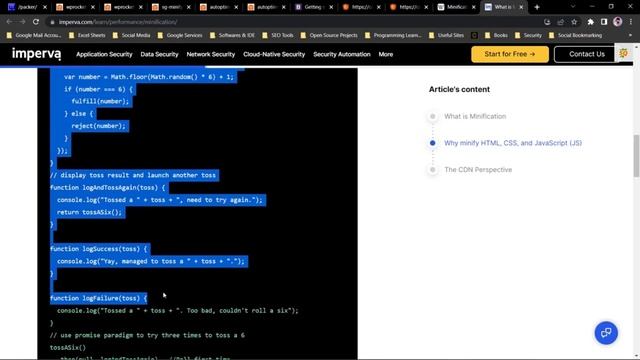640x360 pixels.
Task: Open the Books bookmark folder
Action: pos(496,36)
